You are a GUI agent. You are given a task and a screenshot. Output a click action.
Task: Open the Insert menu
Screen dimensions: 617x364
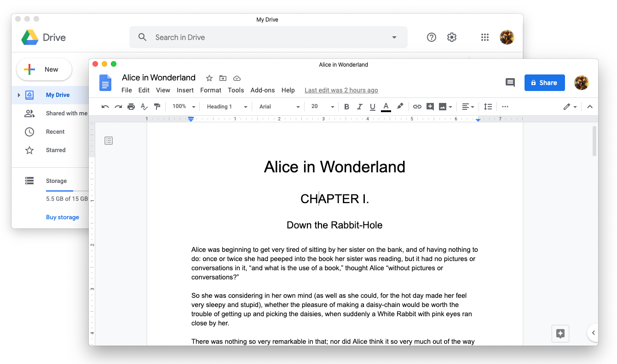click(x=185, y=90)
